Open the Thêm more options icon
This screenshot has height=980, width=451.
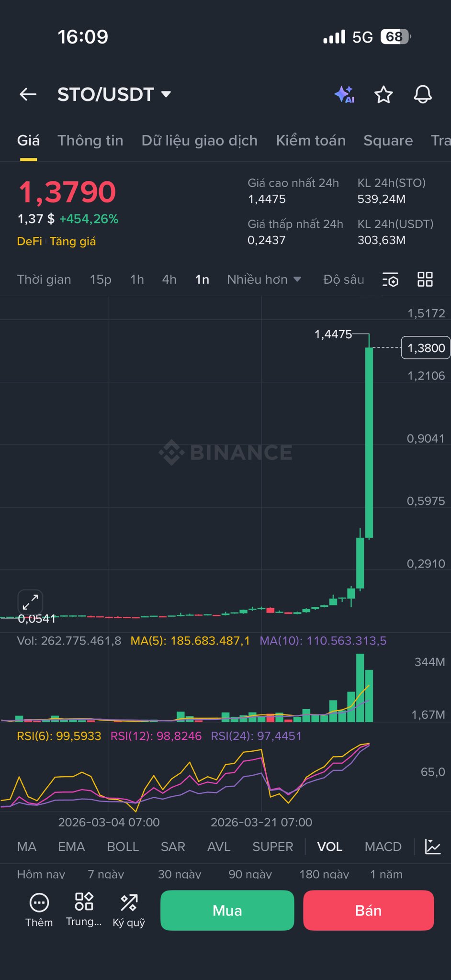point(39,909)
